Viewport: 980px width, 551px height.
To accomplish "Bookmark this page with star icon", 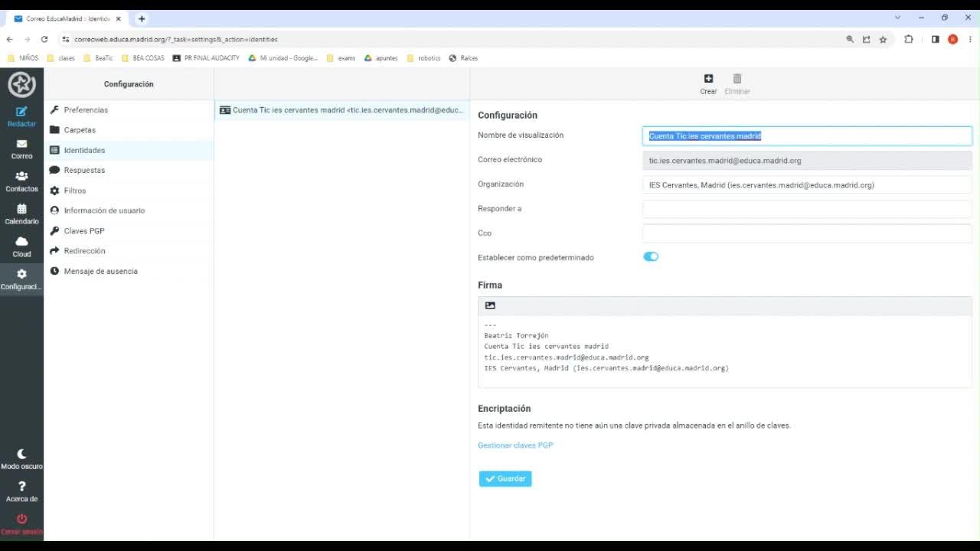I will tap(883, 39).
